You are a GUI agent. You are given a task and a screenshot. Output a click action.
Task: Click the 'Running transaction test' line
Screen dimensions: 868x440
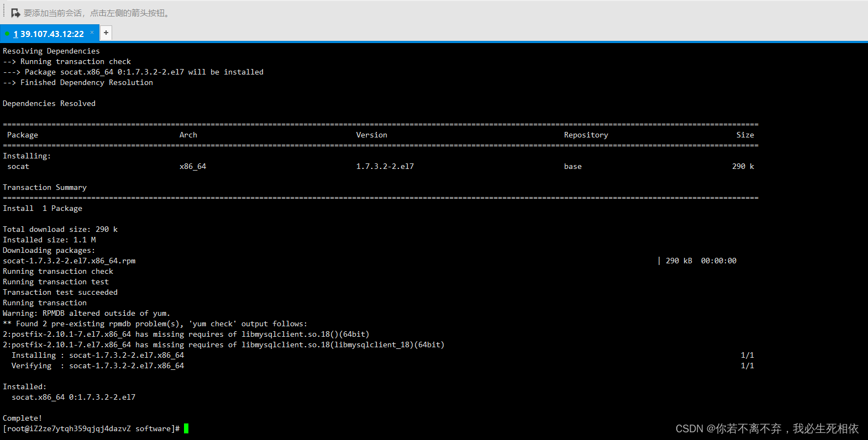pos(56,282)
